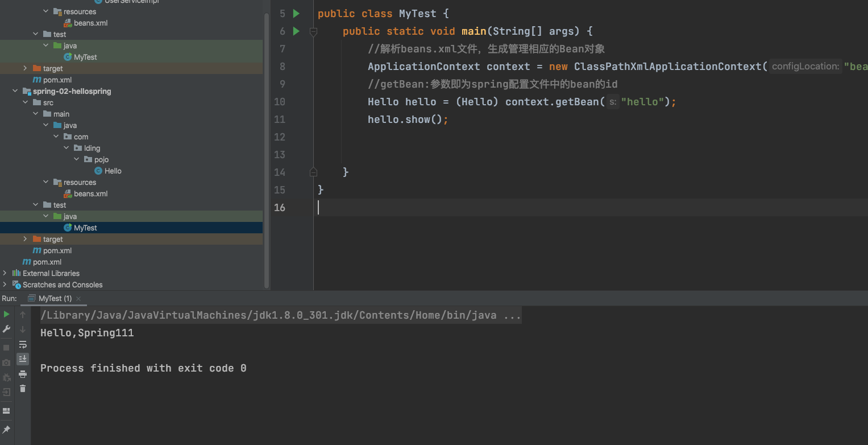
Task: Jump up the stack trace arrow
Action: [23, 314]
